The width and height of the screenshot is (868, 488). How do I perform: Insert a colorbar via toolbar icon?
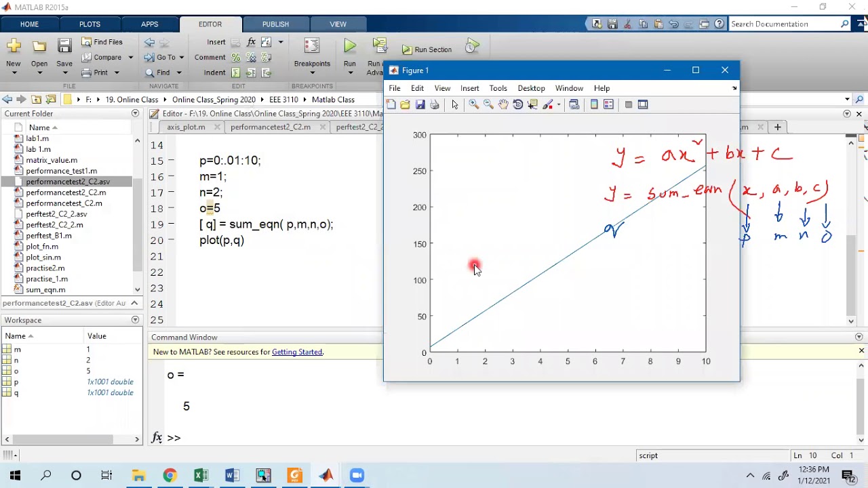pyautogui.click(x=594, y=104)
